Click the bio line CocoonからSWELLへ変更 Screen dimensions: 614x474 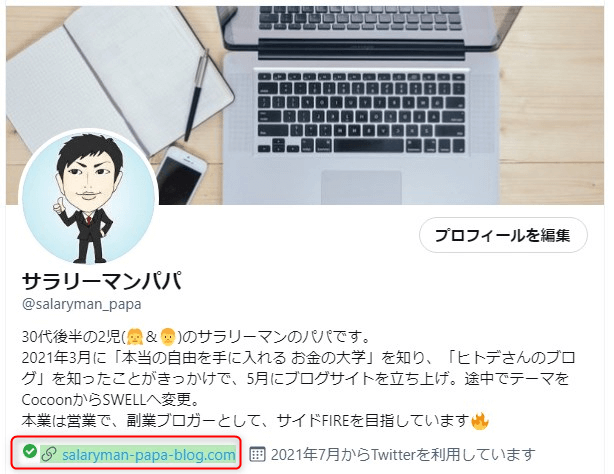(111, 400)
